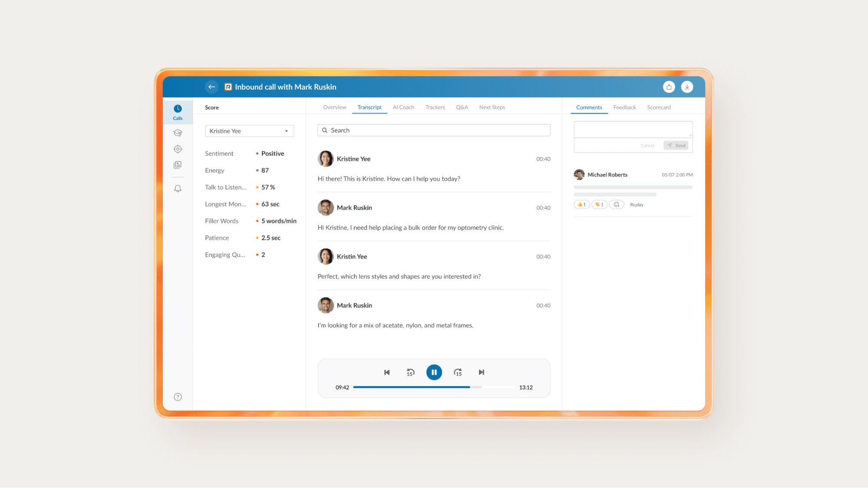Open the help question mark icon
Viewport: 868px width, 488px height.
tap(178, 397)
